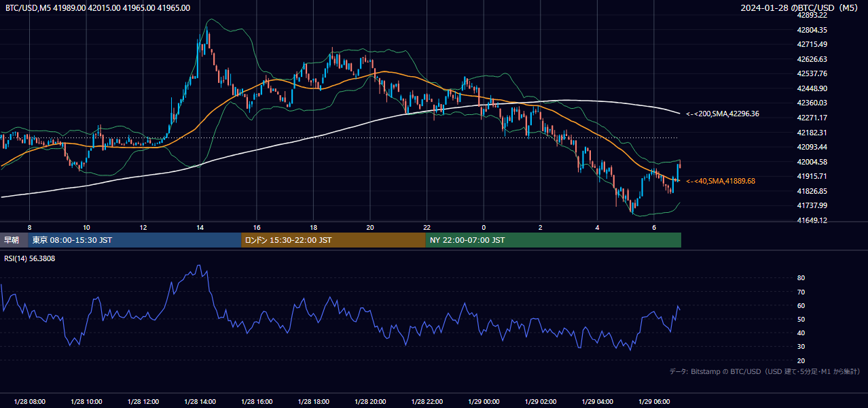The width and height of the screenshot is (868, 408).
Task: Click RSI axis level 60
Action: coord(801,305)
